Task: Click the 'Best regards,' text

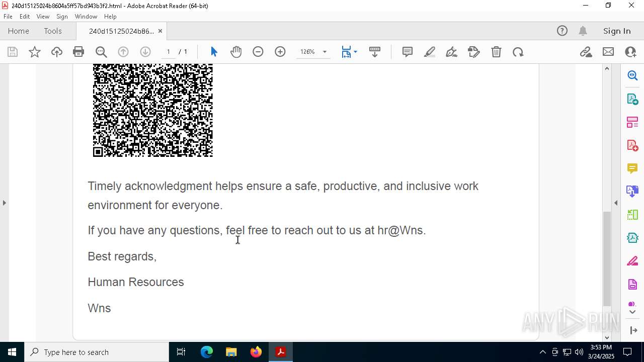Action: [x=122, y=256]
